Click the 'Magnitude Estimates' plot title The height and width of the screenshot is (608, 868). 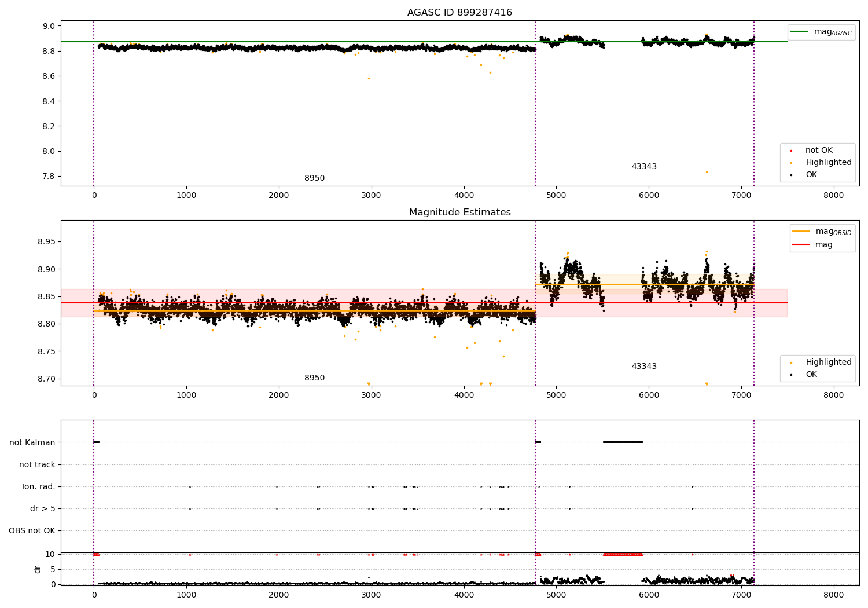[459, 213]
